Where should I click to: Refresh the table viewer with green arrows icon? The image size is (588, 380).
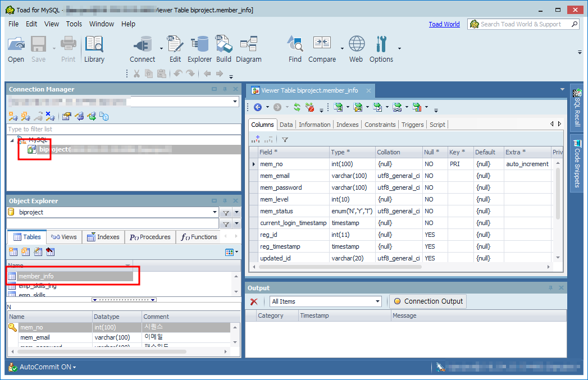pyautogui.click(x=297, y=108)
